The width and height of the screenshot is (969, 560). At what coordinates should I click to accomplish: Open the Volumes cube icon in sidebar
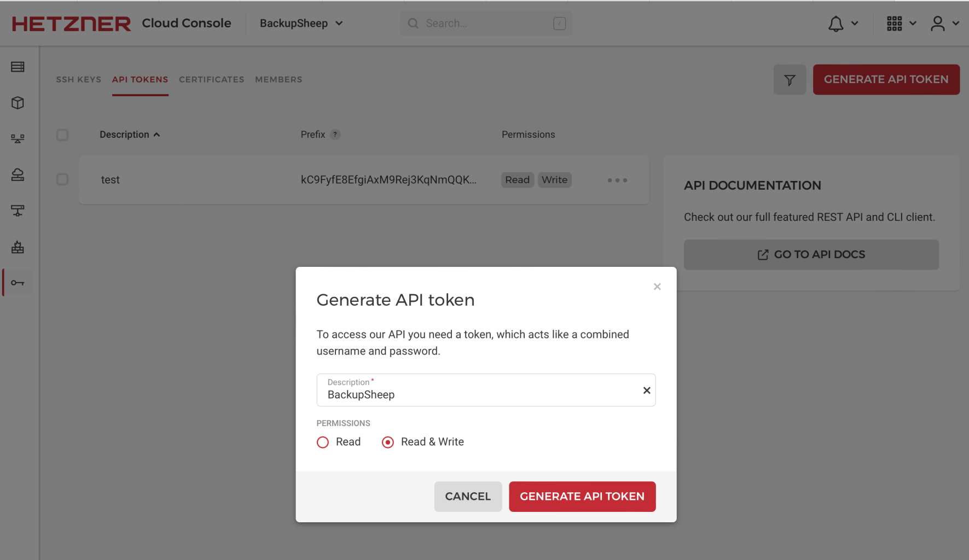tap(18, 103)
